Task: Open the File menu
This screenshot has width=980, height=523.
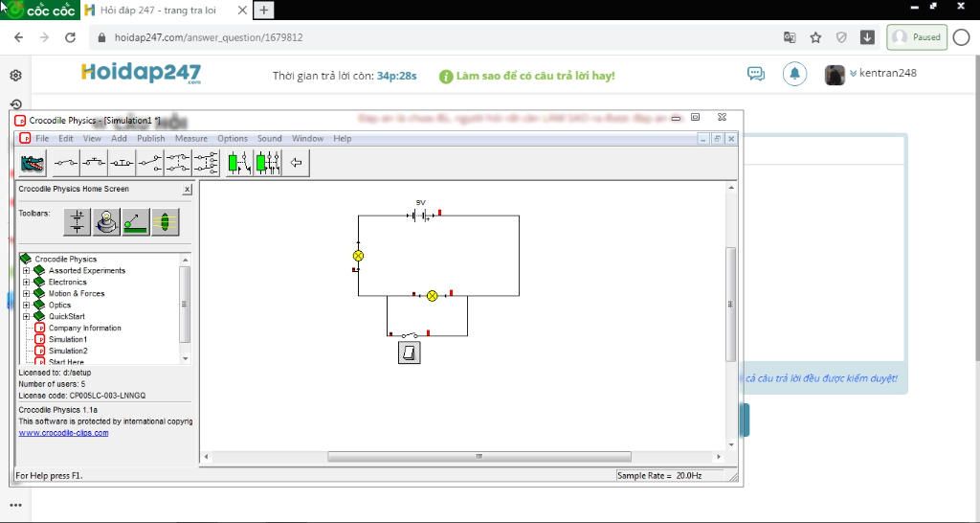Action: [x=42, y=138]
